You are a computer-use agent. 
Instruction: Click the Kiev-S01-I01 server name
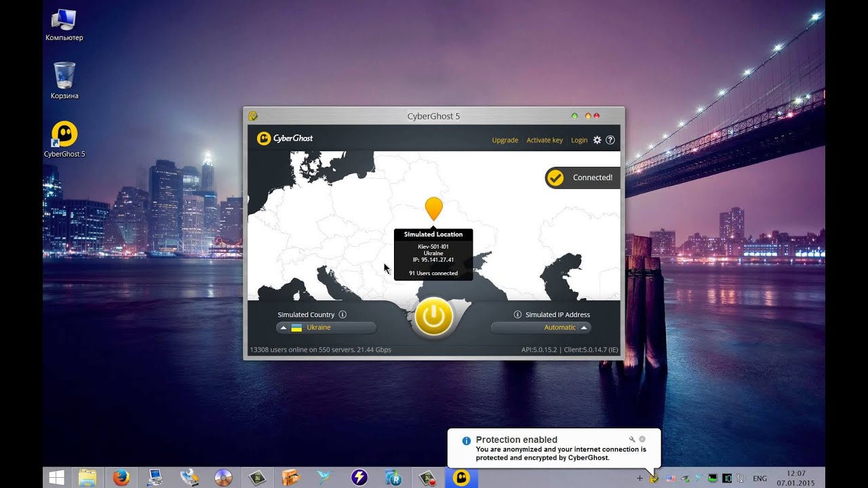tap(433, 246)
